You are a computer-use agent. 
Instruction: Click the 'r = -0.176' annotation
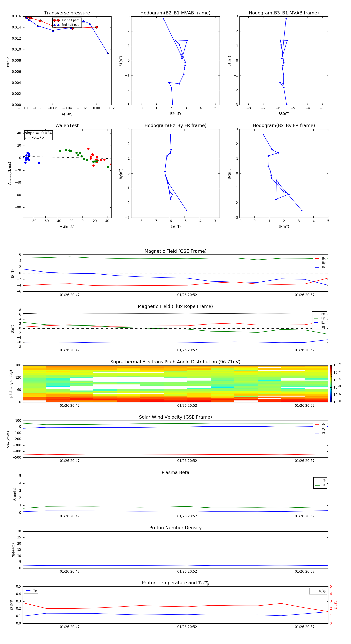35,137
